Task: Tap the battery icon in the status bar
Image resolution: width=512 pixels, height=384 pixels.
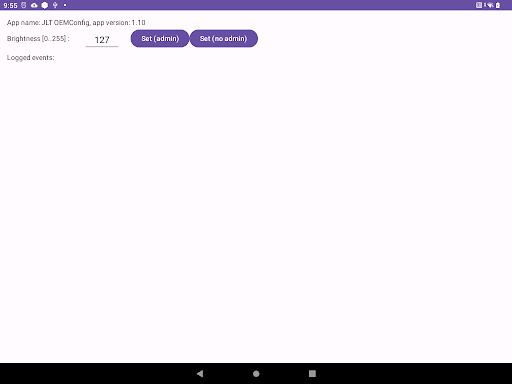Action: 498,5
